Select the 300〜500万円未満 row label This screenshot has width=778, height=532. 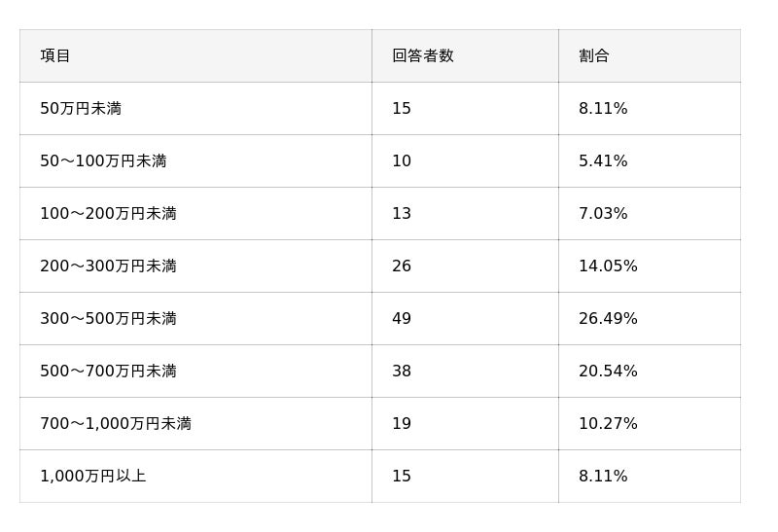coord(108,319)
